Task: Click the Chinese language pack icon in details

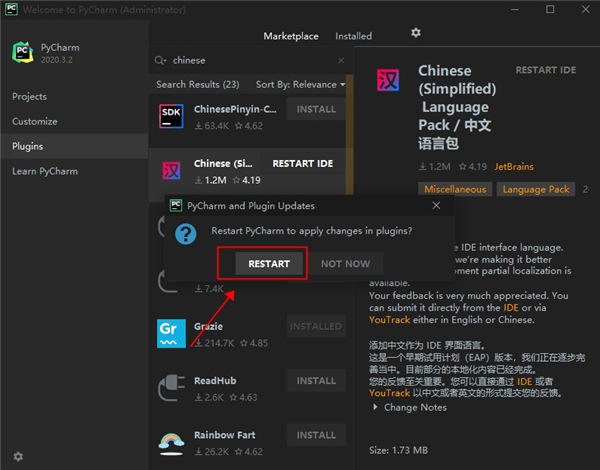Action: (388, 80)
